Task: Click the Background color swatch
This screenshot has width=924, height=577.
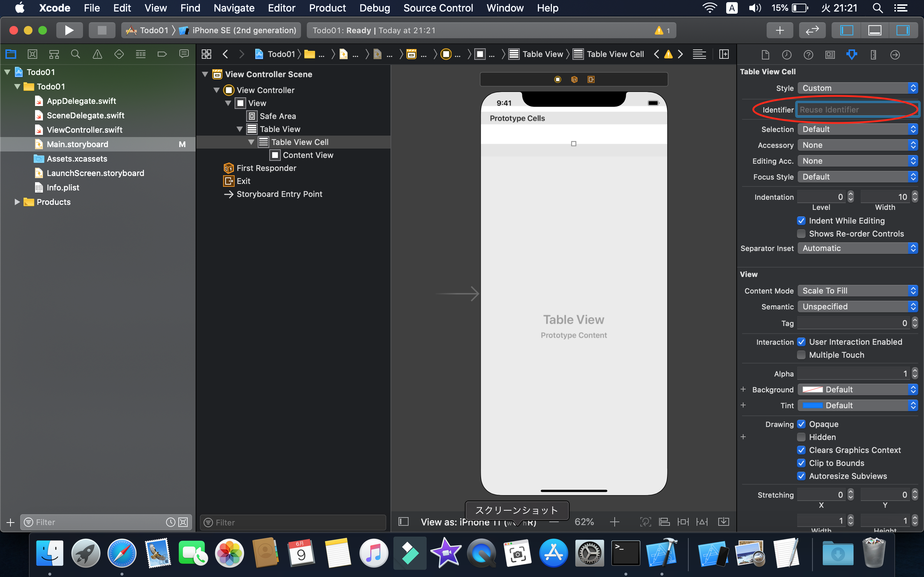Action: point(812,389)
